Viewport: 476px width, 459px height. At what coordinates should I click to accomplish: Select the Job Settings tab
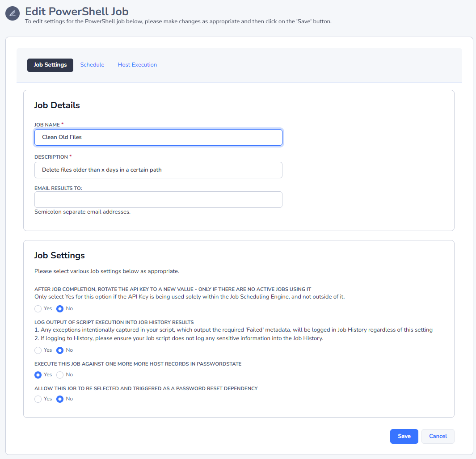click(x=50, y=65)
